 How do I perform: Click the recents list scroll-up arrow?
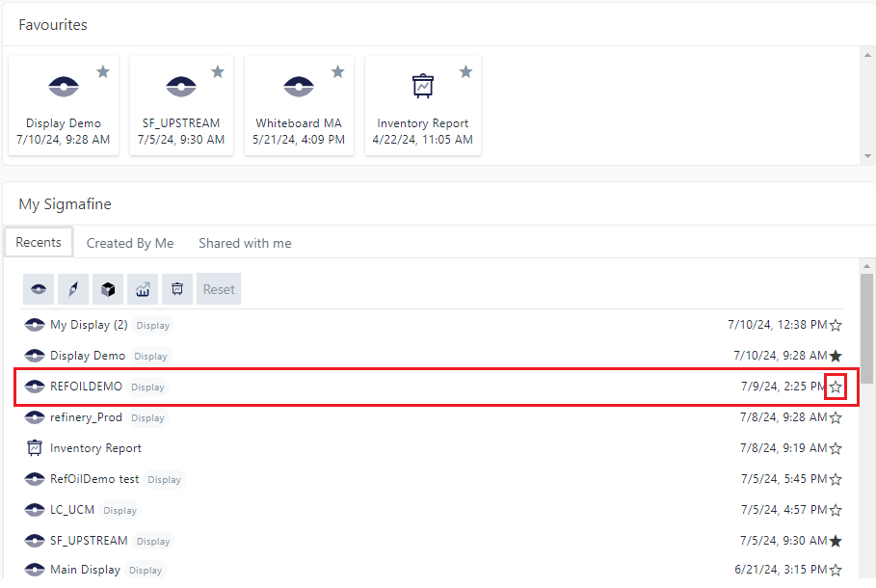coord(867,266)
